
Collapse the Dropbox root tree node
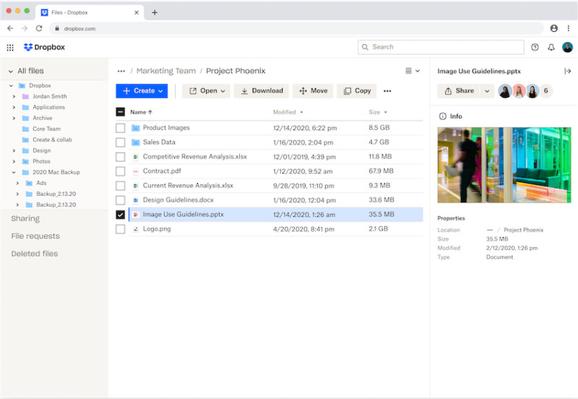pos(11,86)
